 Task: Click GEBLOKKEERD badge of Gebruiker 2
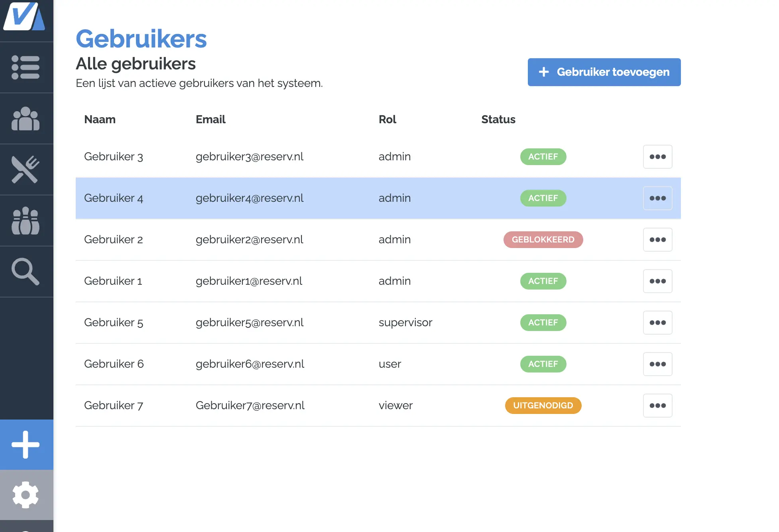(x=543, y=240)
